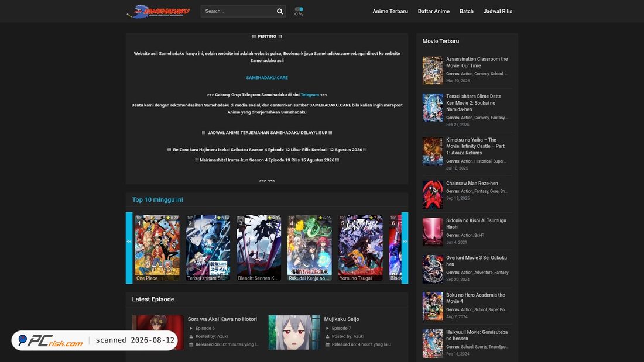Select the Sci-Fi genre under Sidonia
Viewport: 644px width, 362px height.
pyautogui.click(x=479, y=236)
